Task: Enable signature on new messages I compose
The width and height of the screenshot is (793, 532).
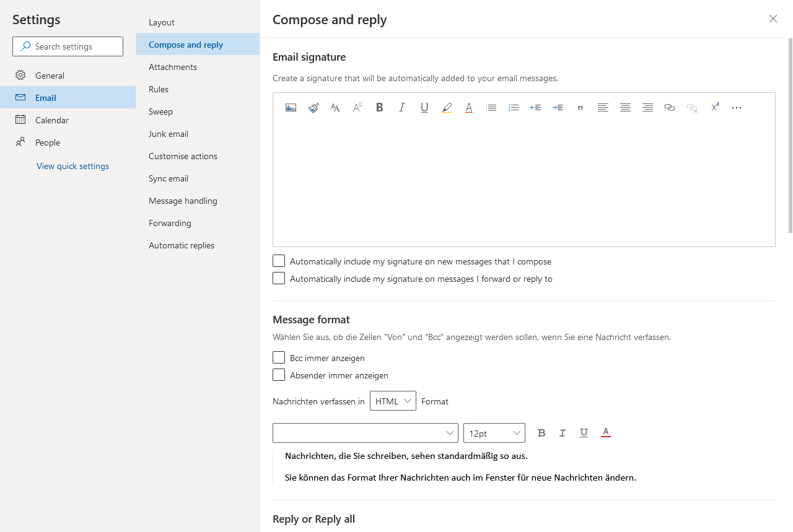Action: tap(278, 261)
